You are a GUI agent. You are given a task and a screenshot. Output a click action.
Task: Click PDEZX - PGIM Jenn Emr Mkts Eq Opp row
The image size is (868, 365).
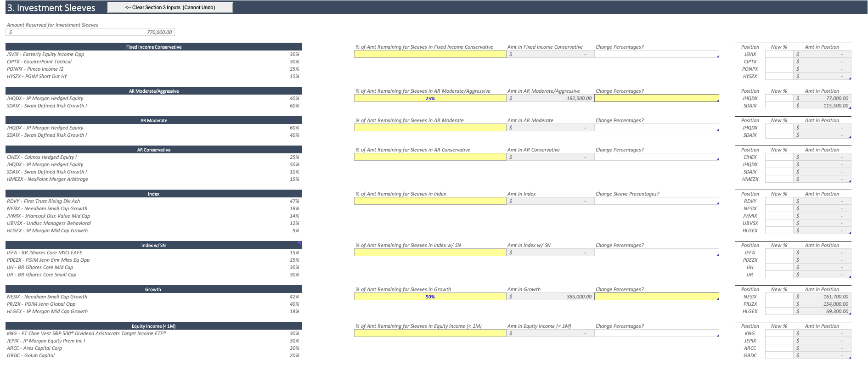[x=153, y=260]
